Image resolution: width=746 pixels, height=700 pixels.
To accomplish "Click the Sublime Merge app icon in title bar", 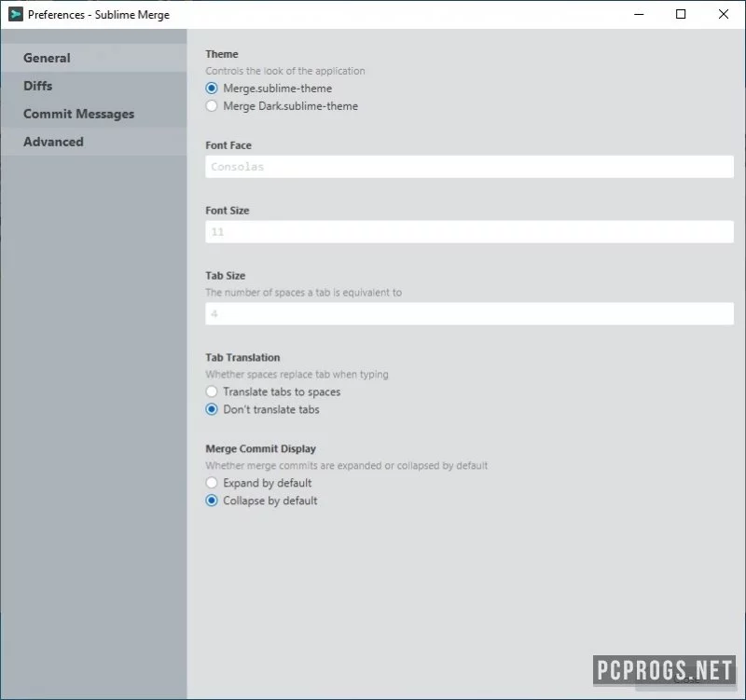I will tap(16, 14).
